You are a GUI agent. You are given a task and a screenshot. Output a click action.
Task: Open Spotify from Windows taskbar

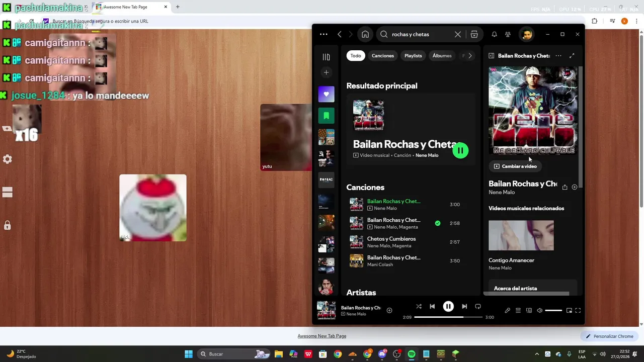(x=412, y=354)
